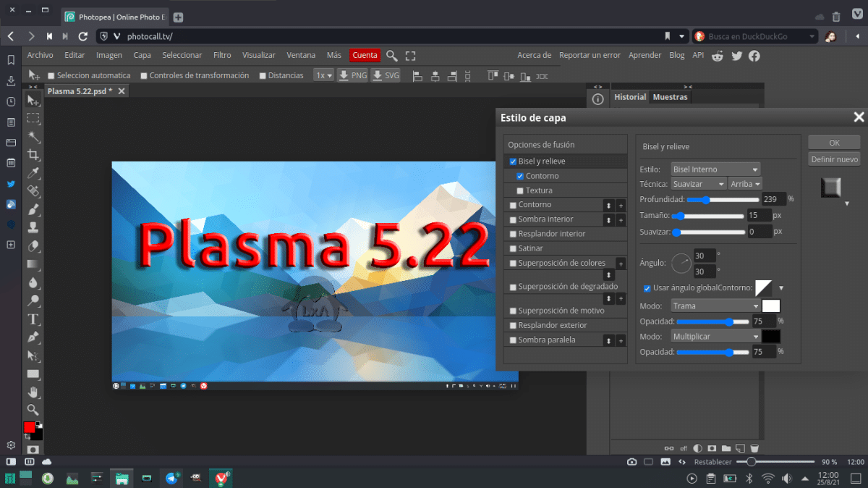The image size is (868, 488).
Task: Select the Hand tool
Action: coord(33,392)
